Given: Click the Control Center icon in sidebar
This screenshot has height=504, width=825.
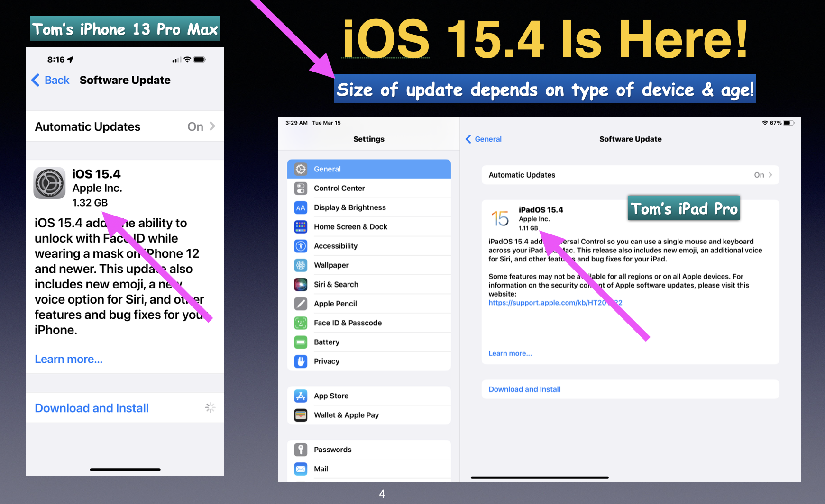Looking at the screenshot, I should click(301, 189).
